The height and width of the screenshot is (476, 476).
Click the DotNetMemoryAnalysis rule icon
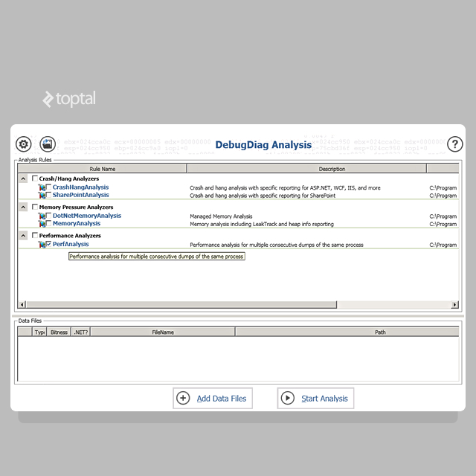(x=42, y=216)
